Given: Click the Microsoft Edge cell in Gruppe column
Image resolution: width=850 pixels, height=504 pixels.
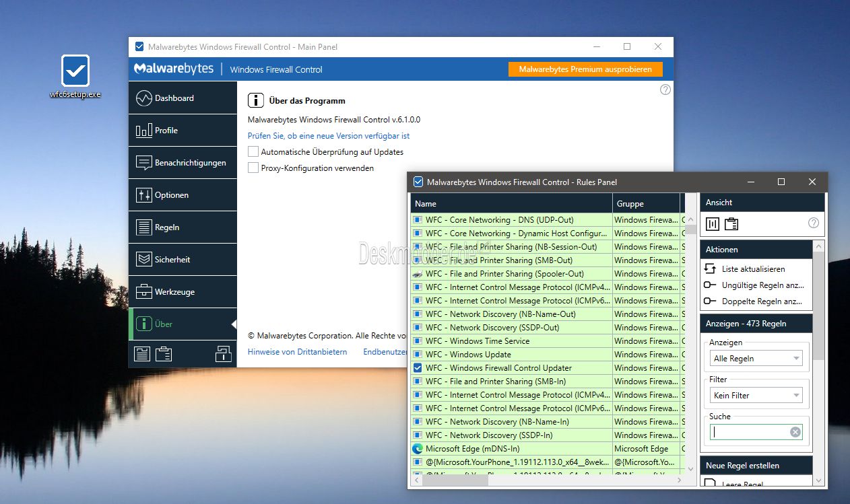Looking at the screenshot, I should tap(646, 449).
